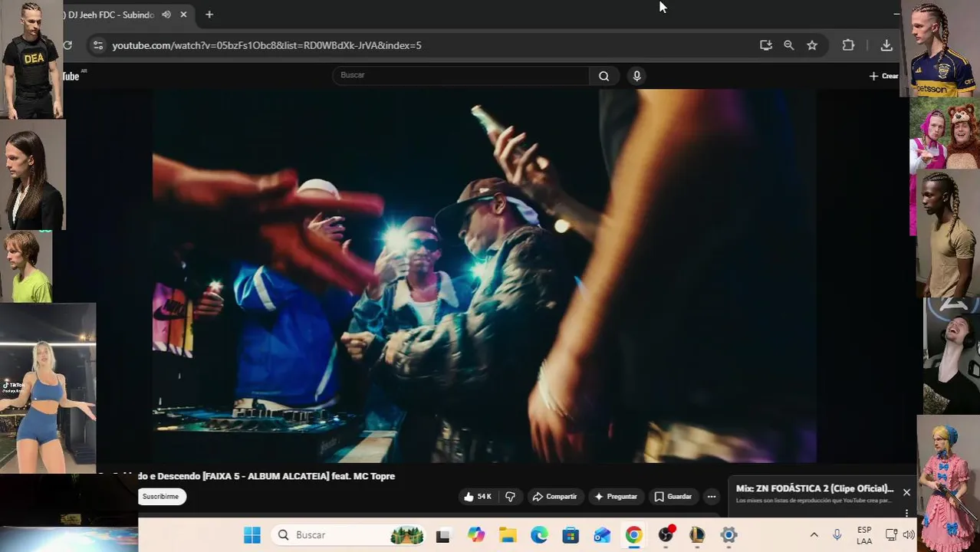Image resolution: width=980 pixels, height=552 pixels.
Task: Launch Copilot from the taskbar
Action: 476,535
